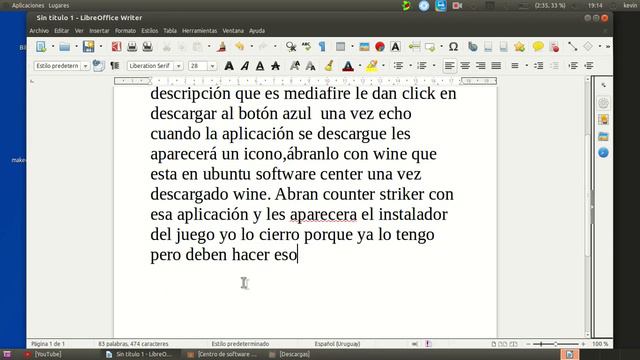The width and height of the screenshot is (640, 360).
Task: Insert a hyperlink icon
Action: tap(473, 47)
